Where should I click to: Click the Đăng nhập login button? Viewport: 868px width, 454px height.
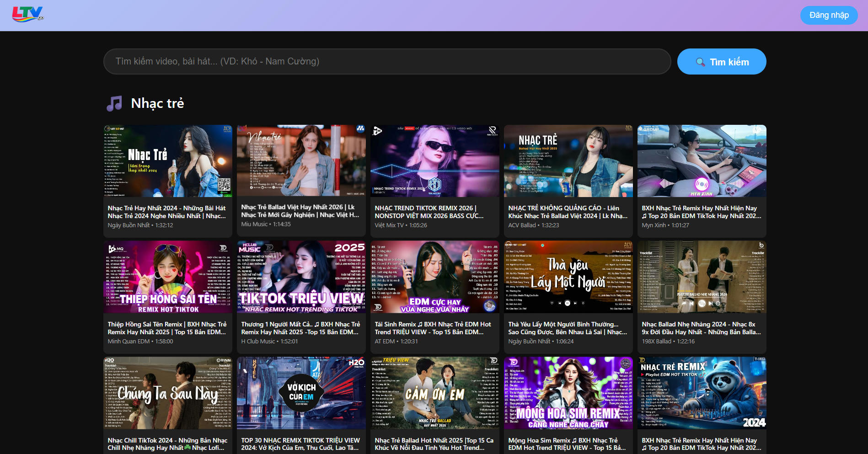coord(828,15)
